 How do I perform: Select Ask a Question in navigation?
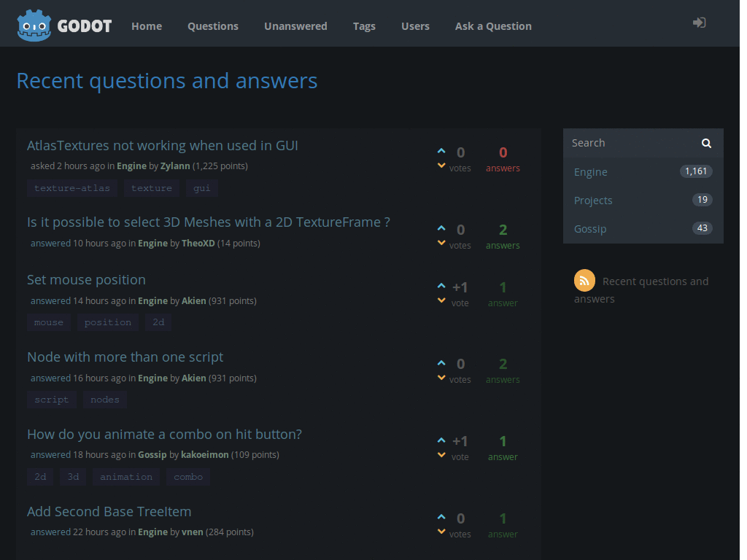click(x=493, y=26)
